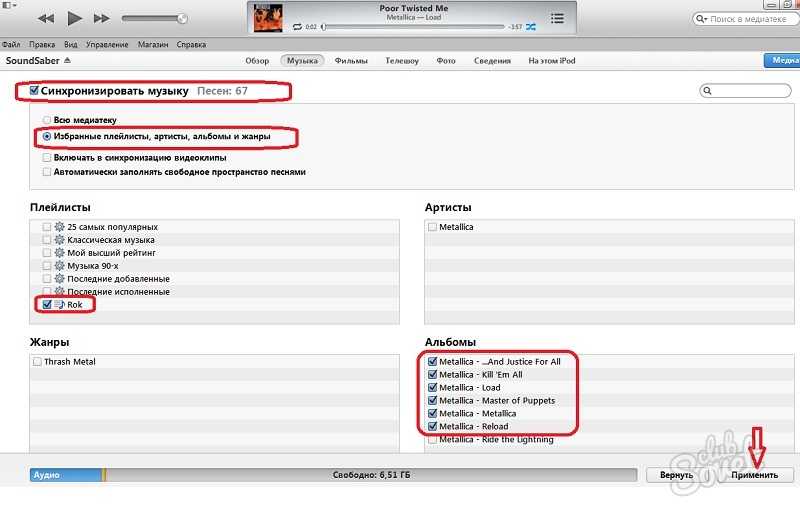Image resolution: width=800 pixels, height=532 pixels.
Task: Uncheck Metallica - ...And Justice For All album
Action: [433, 361]
